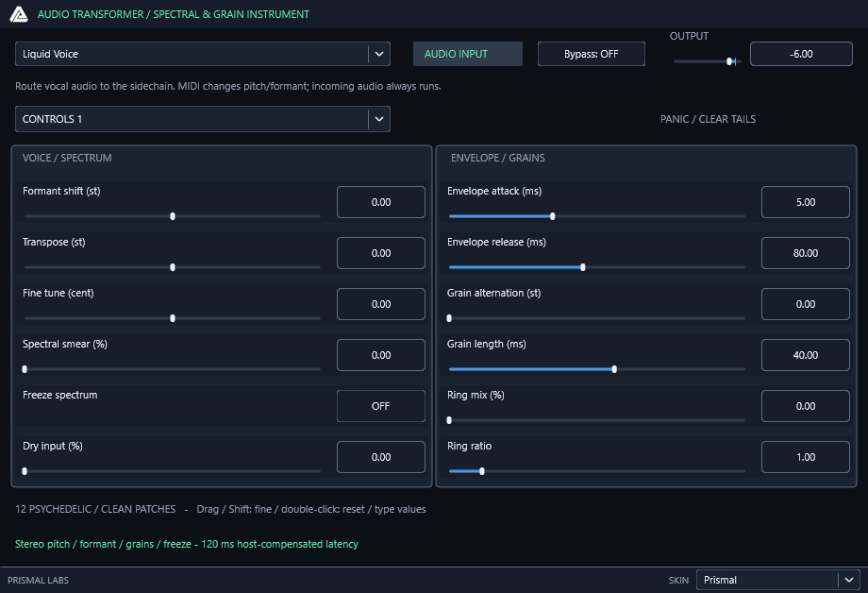Toggle the AUDIO INPUT button
The height and width of the screenshot is (593, 868).
(x=468, y=54)
